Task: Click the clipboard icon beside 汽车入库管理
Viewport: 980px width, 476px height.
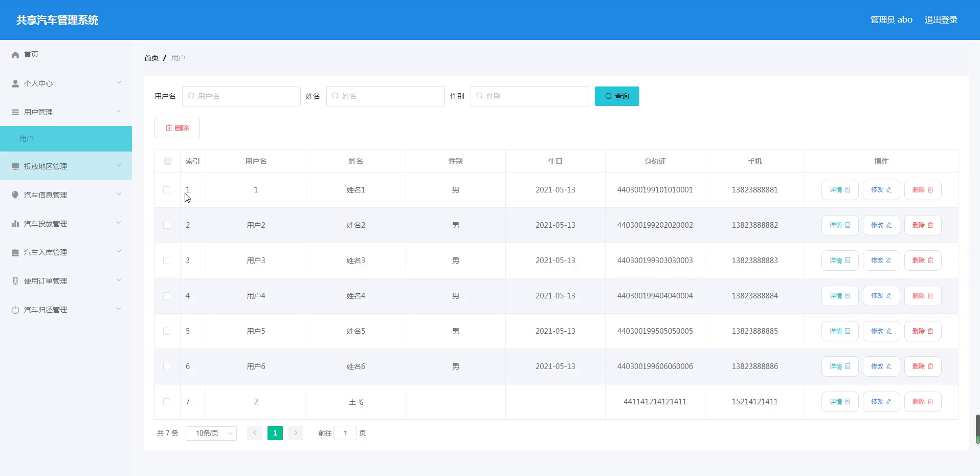Action: tap(15, 252)
